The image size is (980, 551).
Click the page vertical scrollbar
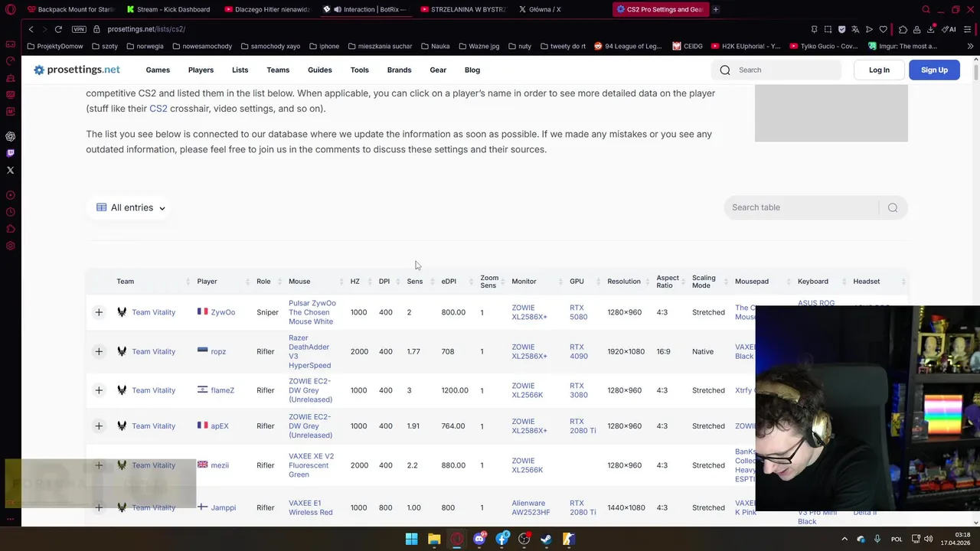pos(976,72)
